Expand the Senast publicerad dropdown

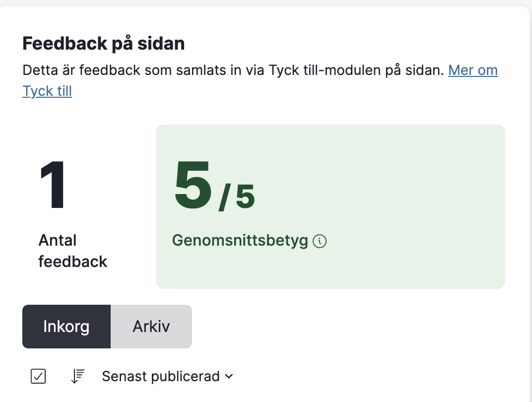point(168,376)
